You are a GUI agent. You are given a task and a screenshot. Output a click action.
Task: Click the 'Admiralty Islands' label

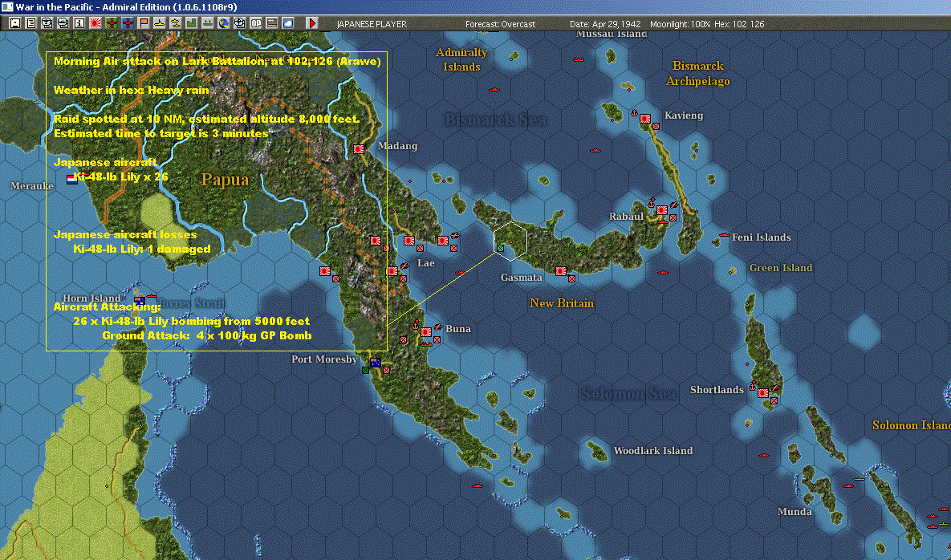tap(461, 59)
